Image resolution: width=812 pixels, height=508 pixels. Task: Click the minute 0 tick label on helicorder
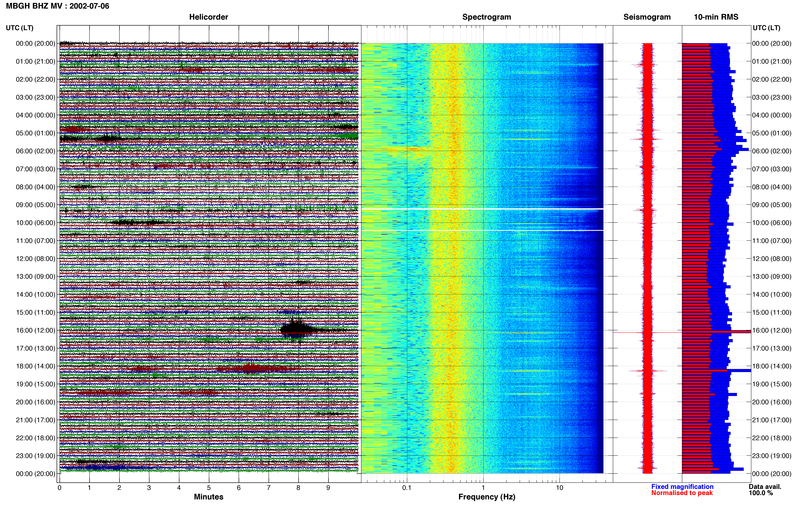click(x=59, y=488)
